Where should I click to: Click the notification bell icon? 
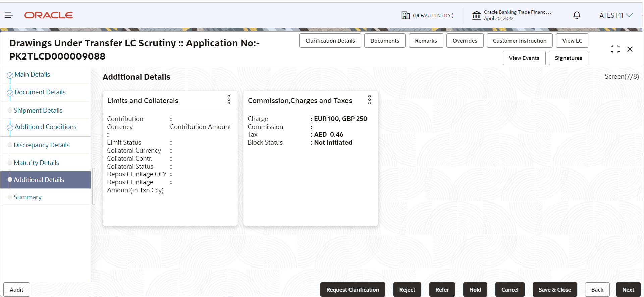pos(577,15)
